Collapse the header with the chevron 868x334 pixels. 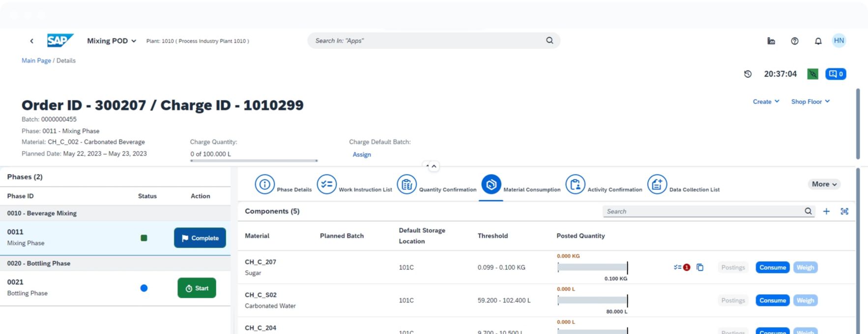(434, 167)
